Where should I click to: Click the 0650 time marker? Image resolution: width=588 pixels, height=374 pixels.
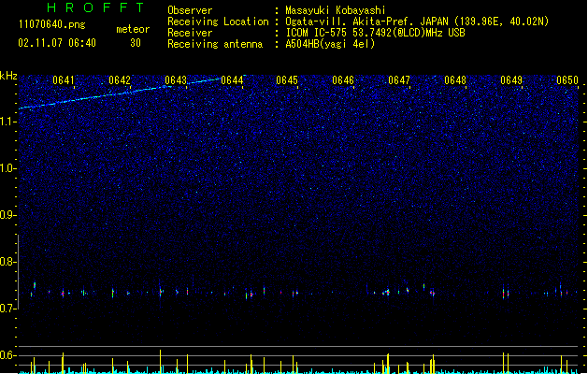[x=567, y=80]
